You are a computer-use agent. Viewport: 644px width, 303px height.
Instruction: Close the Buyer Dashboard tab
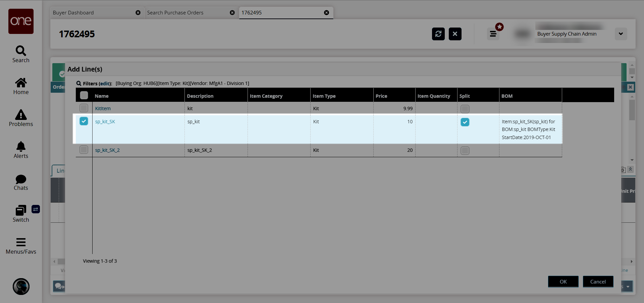138,13
